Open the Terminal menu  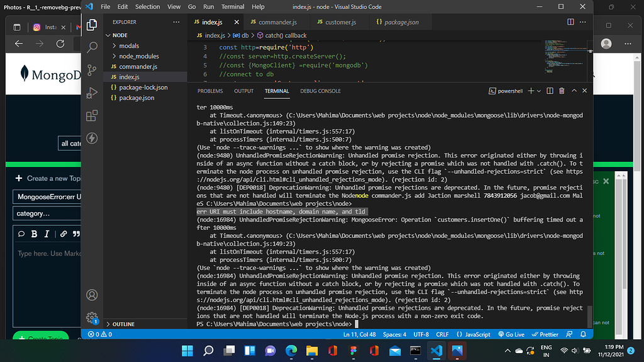click(x=233, y=6)
